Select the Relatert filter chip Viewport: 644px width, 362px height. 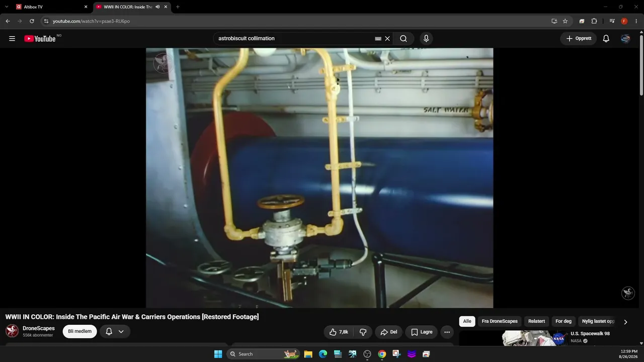click(x=536, y=321)
